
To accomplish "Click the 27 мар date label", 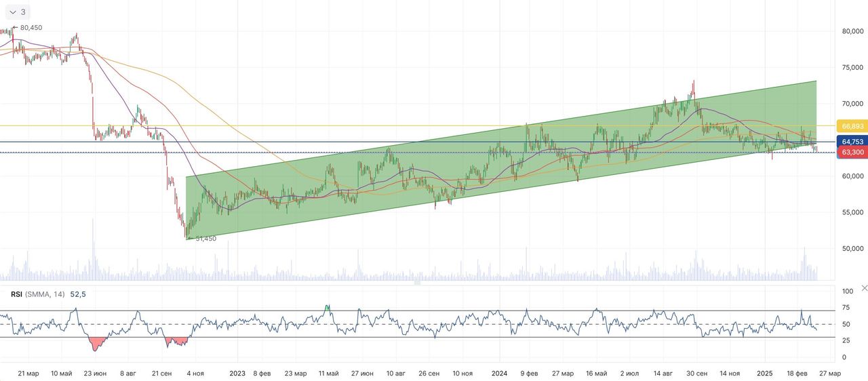I will tap(829, 373).
